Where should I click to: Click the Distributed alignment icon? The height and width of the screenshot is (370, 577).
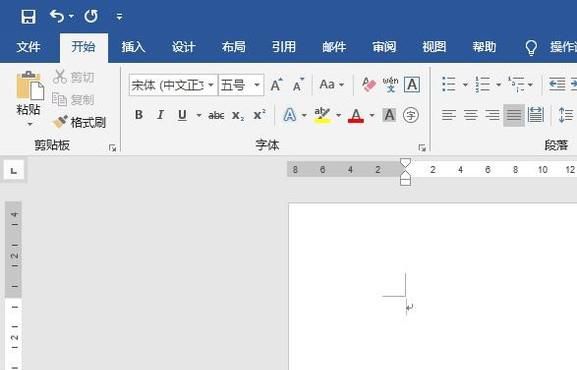click(x=536, y=115)
